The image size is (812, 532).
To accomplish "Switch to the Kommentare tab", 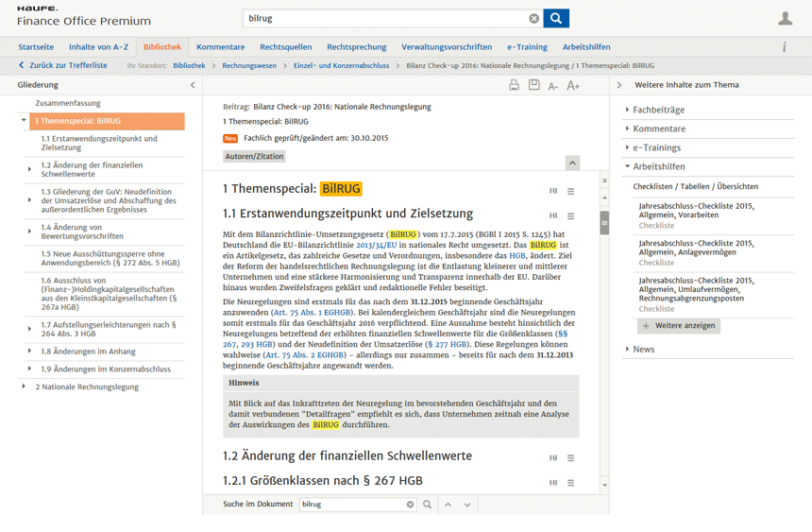I will (x=220, y=47).
